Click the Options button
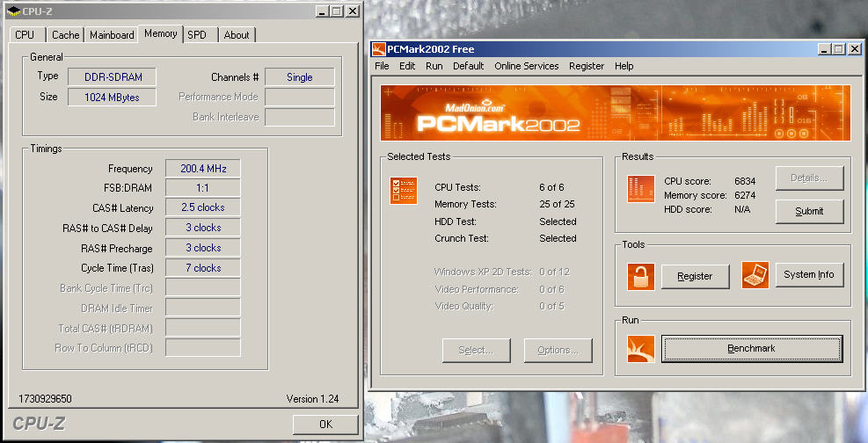This screenshot has width=868, height=443. [x=558, y=350]
